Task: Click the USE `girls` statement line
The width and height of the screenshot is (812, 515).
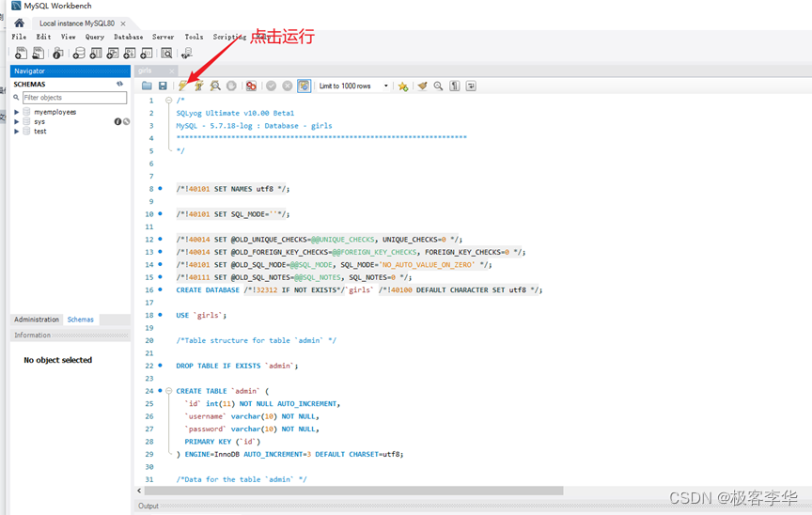Action: 201,315
